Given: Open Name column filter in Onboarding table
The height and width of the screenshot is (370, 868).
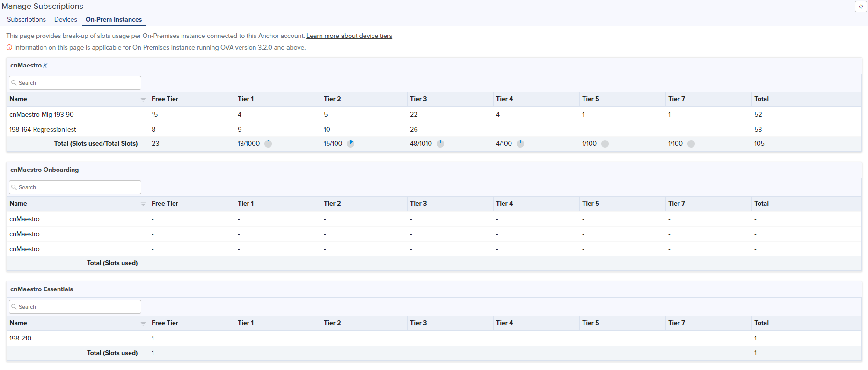Looking at the screenshot, I should 143,204.
